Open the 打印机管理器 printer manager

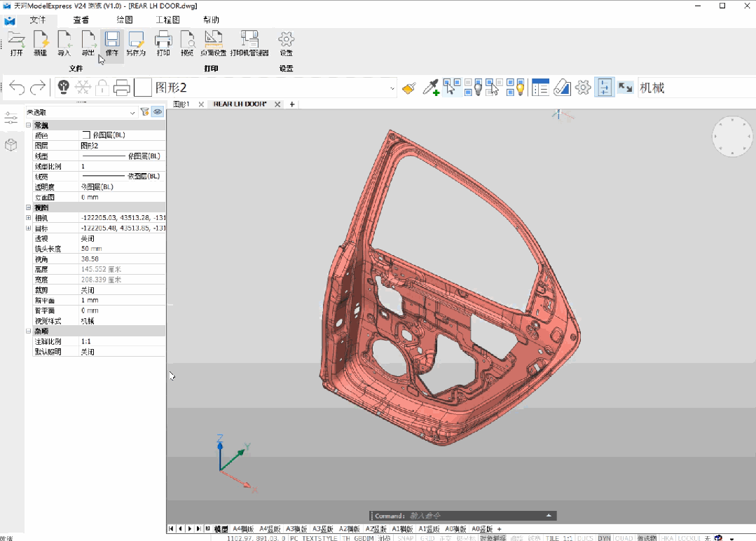(249, 42)
